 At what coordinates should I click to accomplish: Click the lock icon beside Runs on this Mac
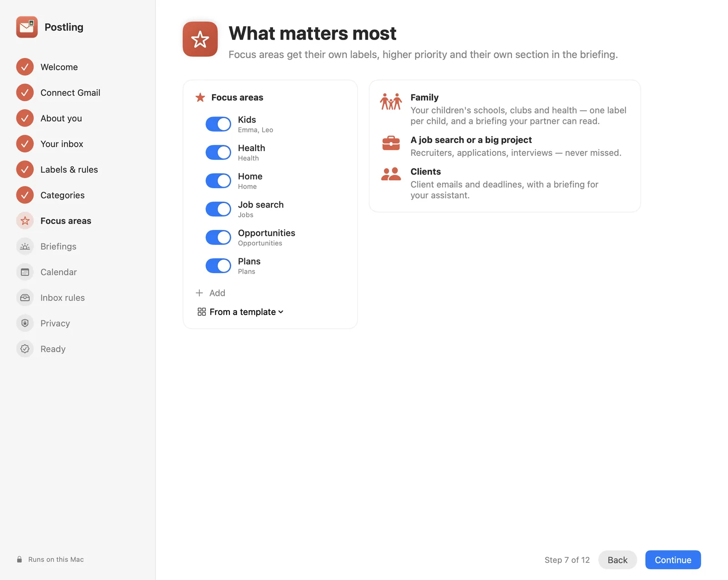coord(20,559)
